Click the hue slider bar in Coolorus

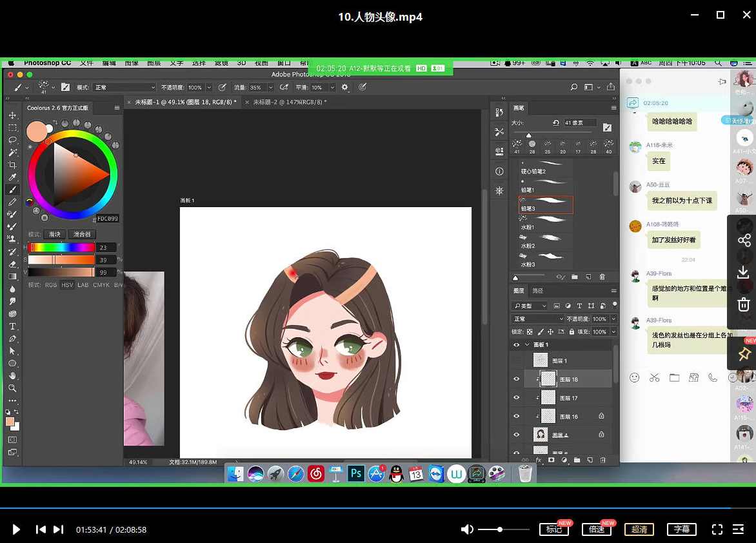(63, 248)
